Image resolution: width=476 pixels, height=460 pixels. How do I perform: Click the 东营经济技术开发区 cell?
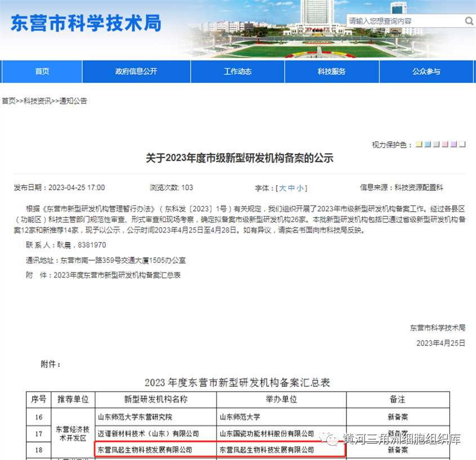pyautogui.click(x=73, y=434)
